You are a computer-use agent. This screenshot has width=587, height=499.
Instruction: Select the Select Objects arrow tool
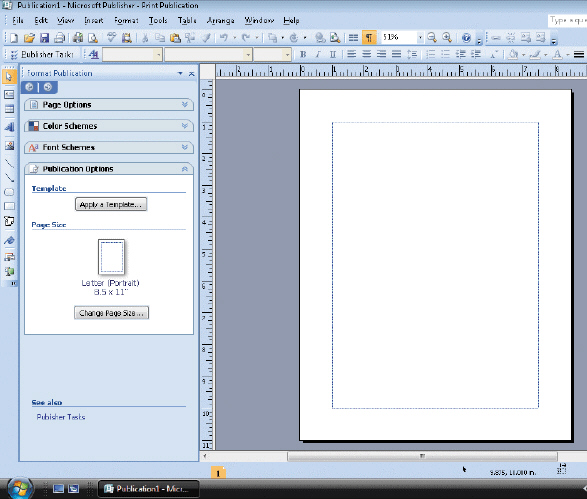click(9, 77)
